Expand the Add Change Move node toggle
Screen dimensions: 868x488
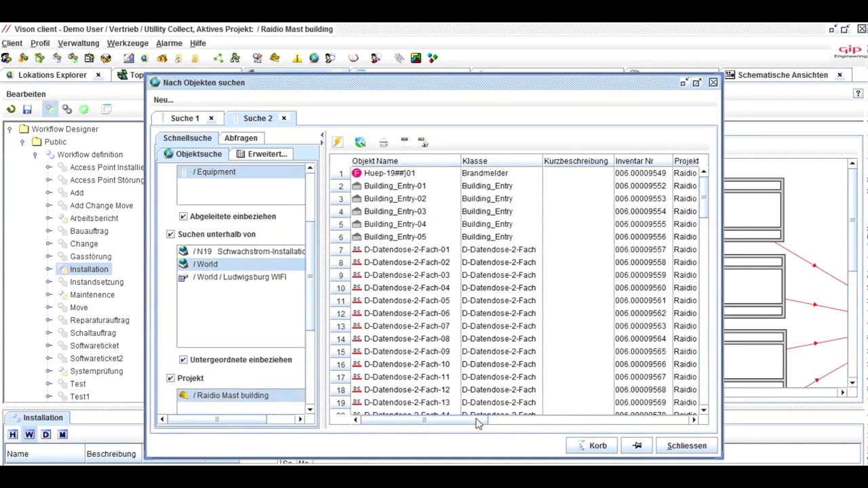(x=49, y=205)
